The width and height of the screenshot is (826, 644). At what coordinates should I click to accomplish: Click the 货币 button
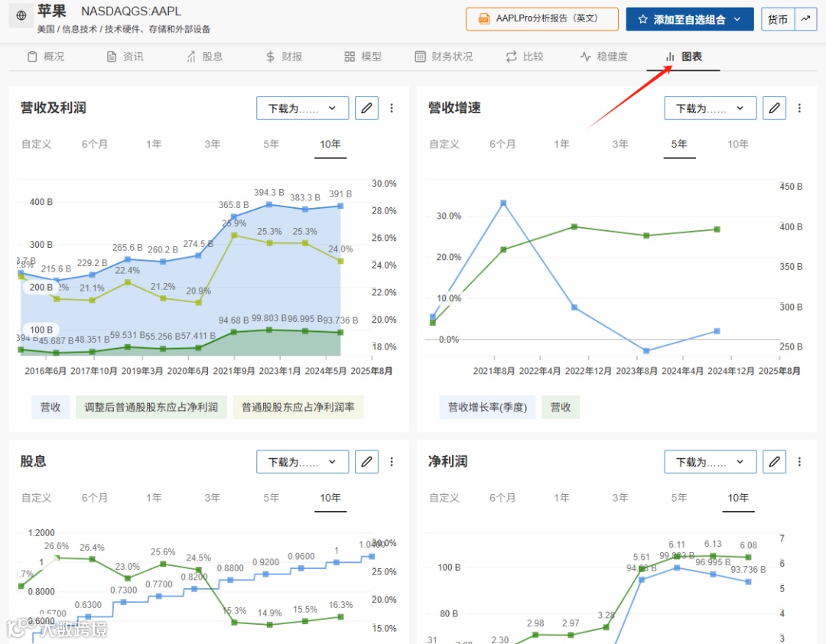(x=778, y=19)
